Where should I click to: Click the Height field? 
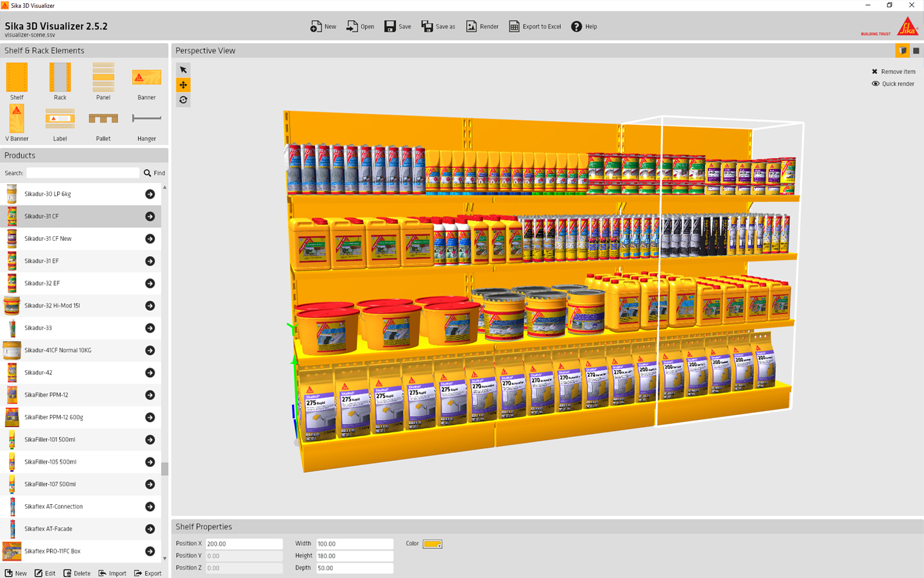point(354,556)
